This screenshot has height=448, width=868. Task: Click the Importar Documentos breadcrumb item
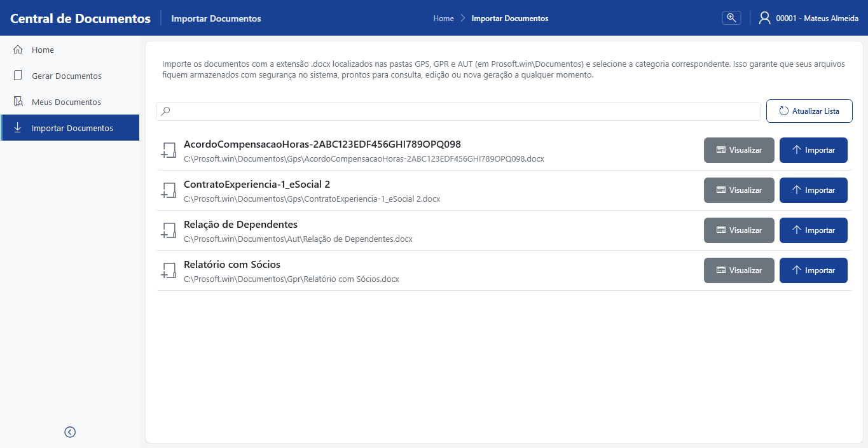click(510, 18)
